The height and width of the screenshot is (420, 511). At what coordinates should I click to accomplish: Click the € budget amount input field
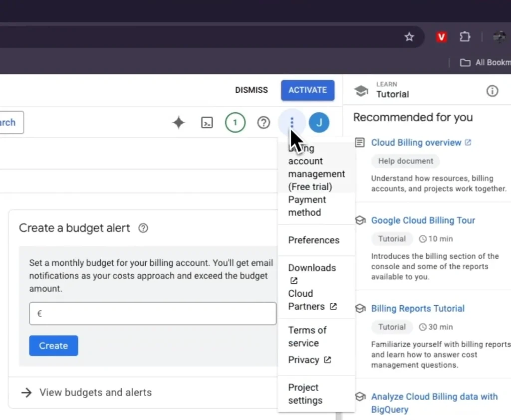tap(152, 313)
